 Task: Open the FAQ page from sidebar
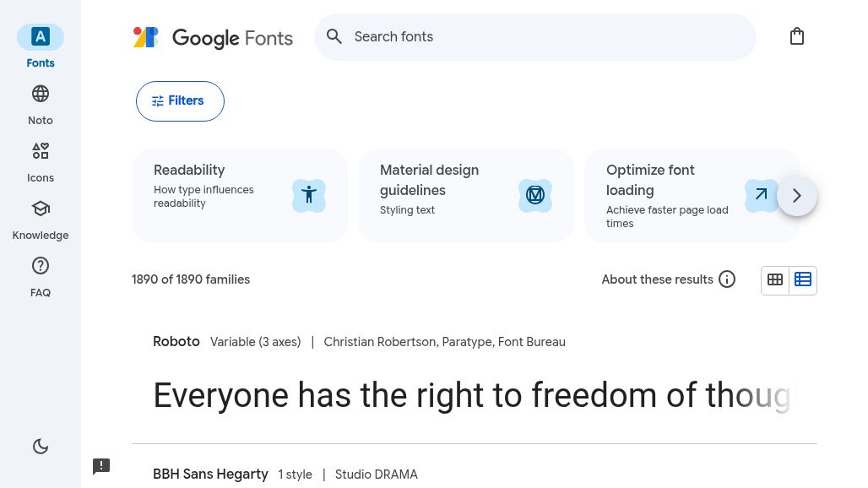tap(41, 276)
